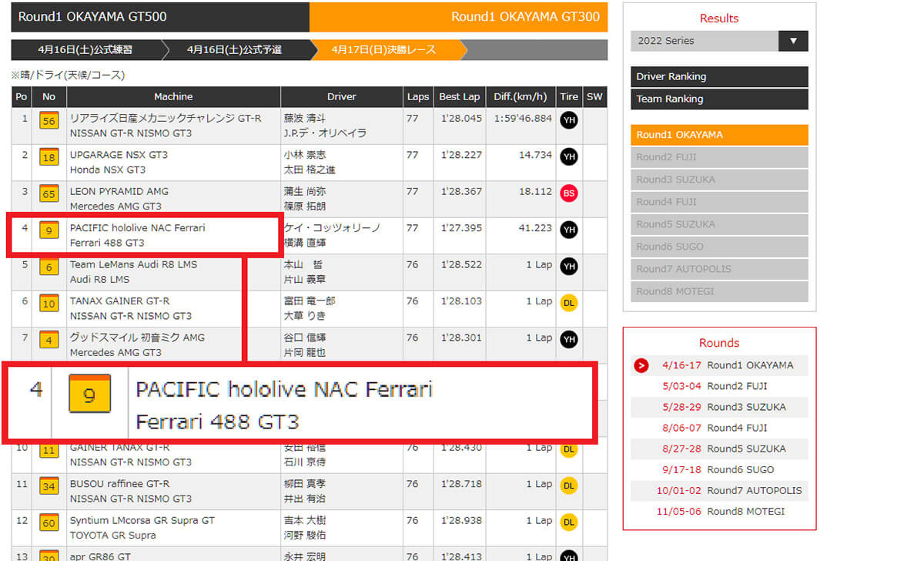
Task: Select the grey Round6 SUGO results button
Action: pos(719,247)
